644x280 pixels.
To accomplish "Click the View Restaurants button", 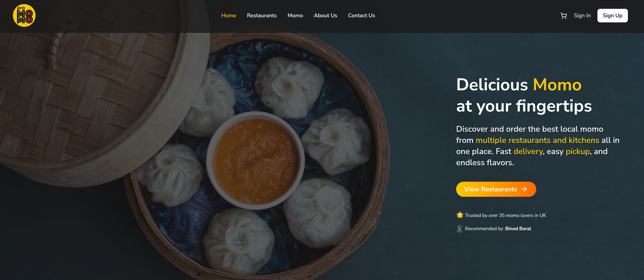I will [x=496, y=189].
